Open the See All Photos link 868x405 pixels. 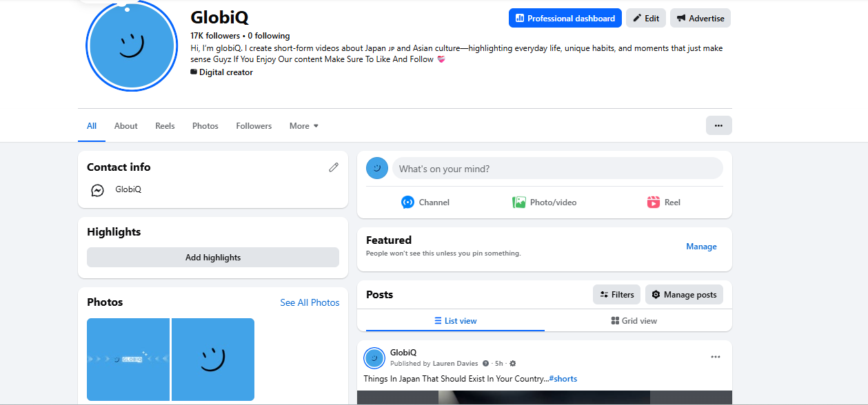pos(310,302)
